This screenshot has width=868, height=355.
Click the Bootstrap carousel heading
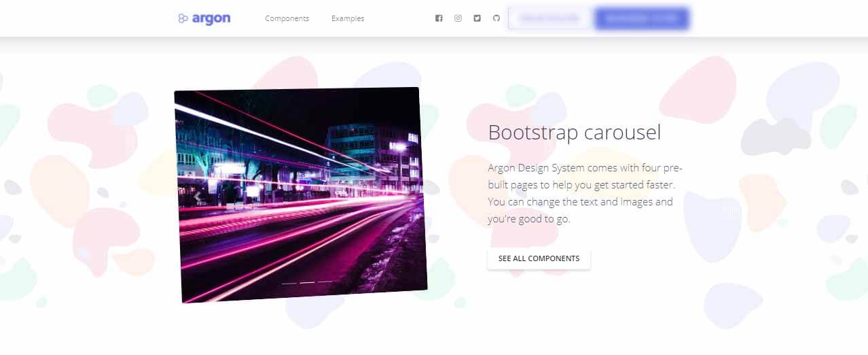pyautogui.click(x=574, y=132)
